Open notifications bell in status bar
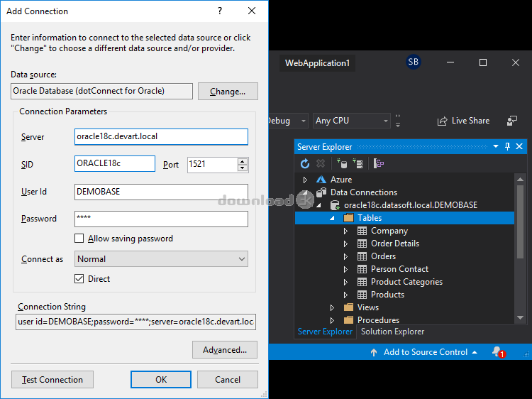The image size is (532, 399). point(499,352)
